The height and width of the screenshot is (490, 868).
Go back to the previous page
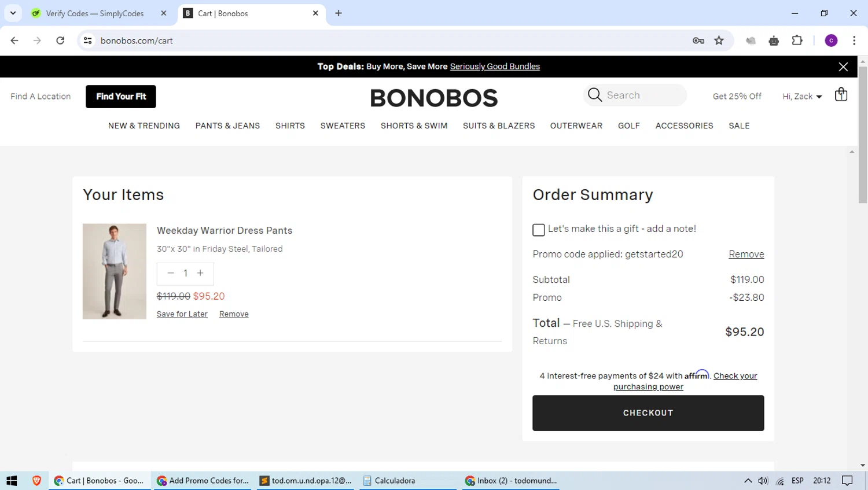(14, 40)
